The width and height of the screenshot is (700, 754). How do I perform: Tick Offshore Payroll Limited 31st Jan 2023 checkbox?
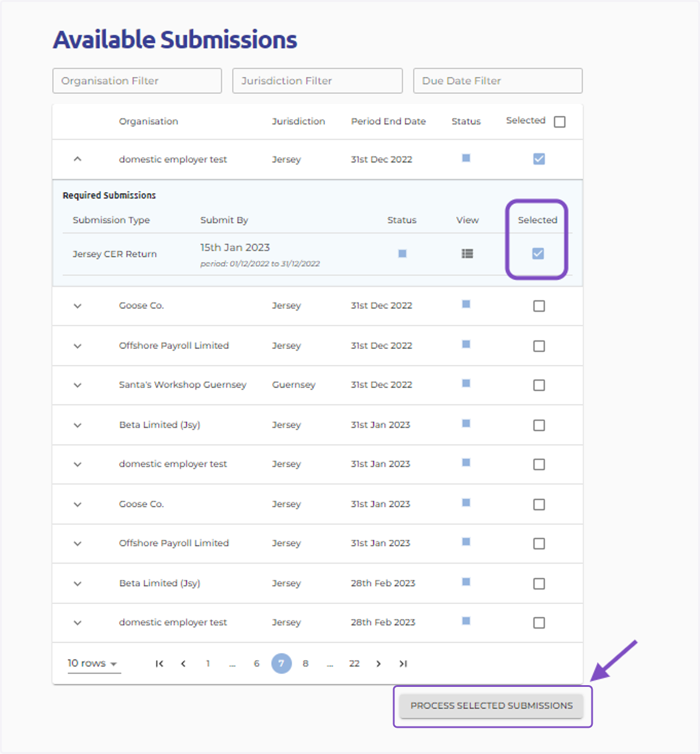[x=539, y=543]
